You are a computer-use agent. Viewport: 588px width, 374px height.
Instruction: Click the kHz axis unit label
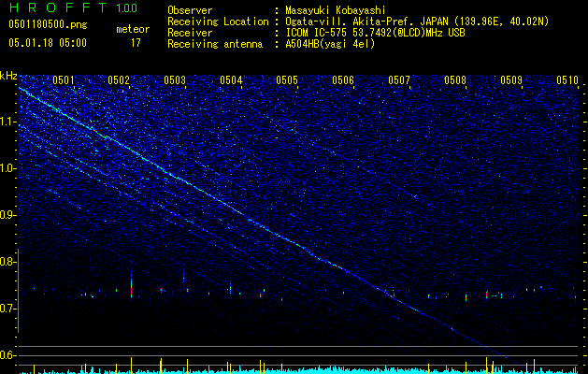coord(8,76)
